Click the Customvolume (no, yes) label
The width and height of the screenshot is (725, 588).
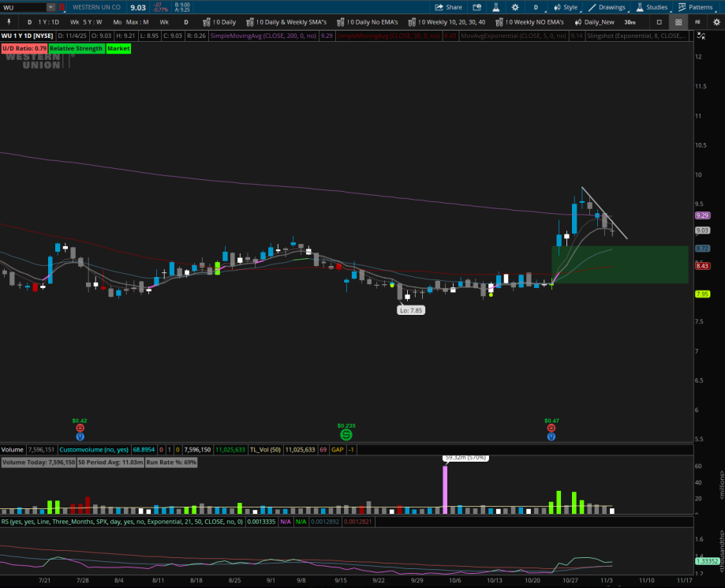tap(94, 450)
